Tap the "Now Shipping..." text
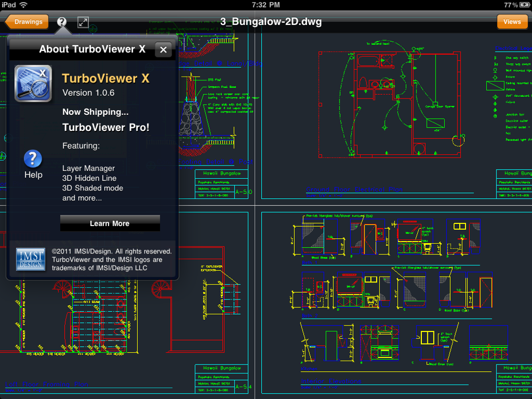This screenshot has height=399, width=532. coord(95,112)
